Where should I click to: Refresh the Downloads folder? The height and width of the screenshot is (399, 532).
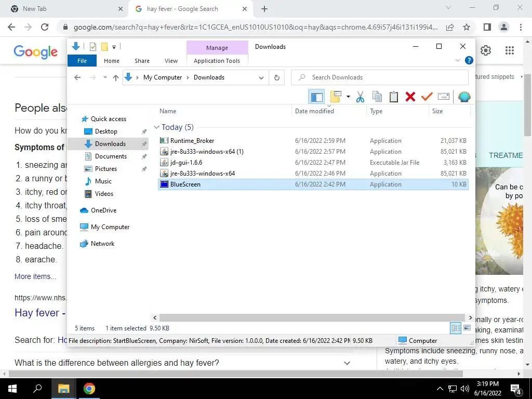(x=277, y=78)
